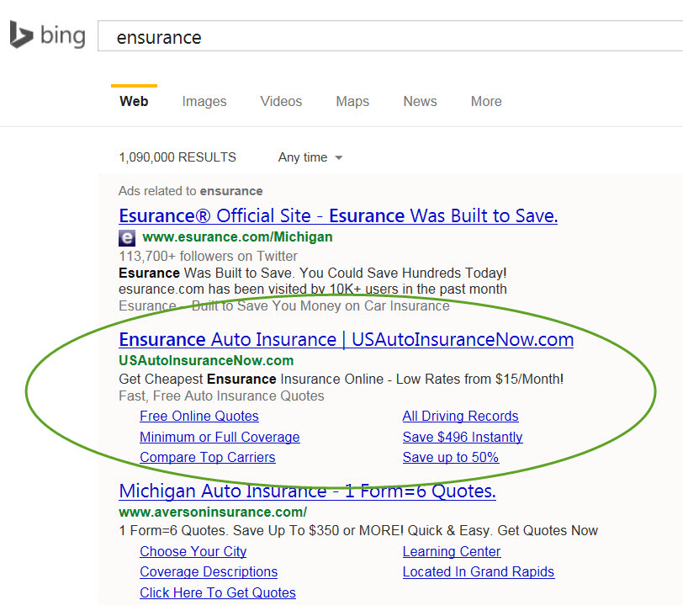
Task: Click Save $496 Instantly
Action: (462, 437)
